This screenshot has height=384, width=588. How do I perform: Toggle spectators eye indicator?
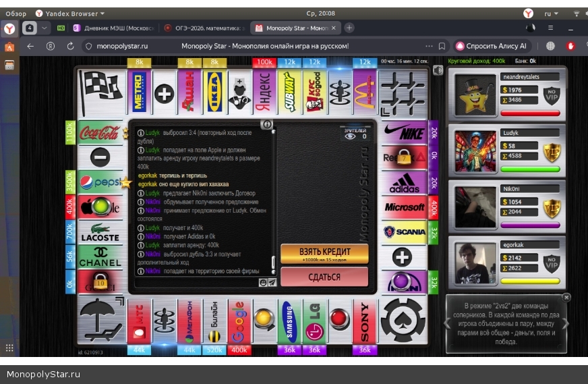click(350, 136)
